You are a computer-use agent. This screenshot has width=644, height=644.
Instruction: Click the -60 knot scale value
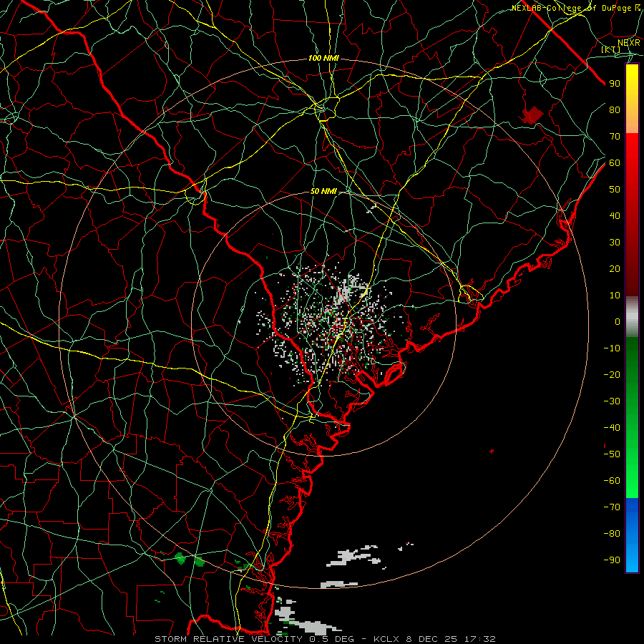tap(612, 481)
